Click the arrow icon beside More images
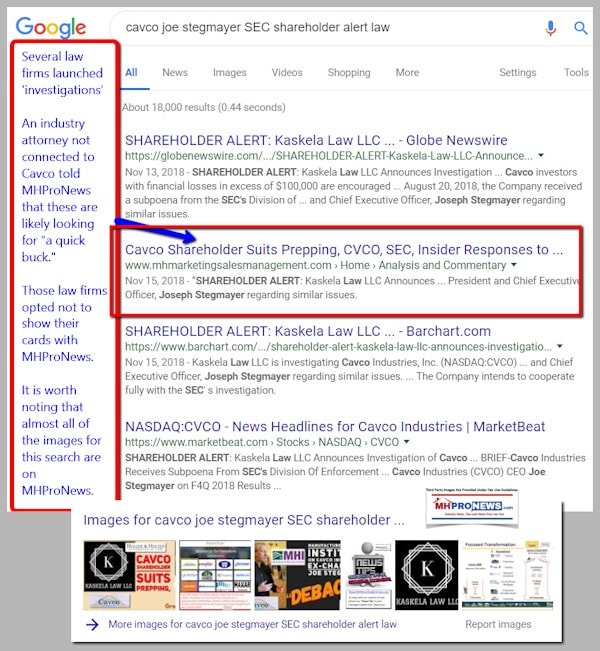Image resolution: width=600 pixels, height=651 pixels. point(92,624)
